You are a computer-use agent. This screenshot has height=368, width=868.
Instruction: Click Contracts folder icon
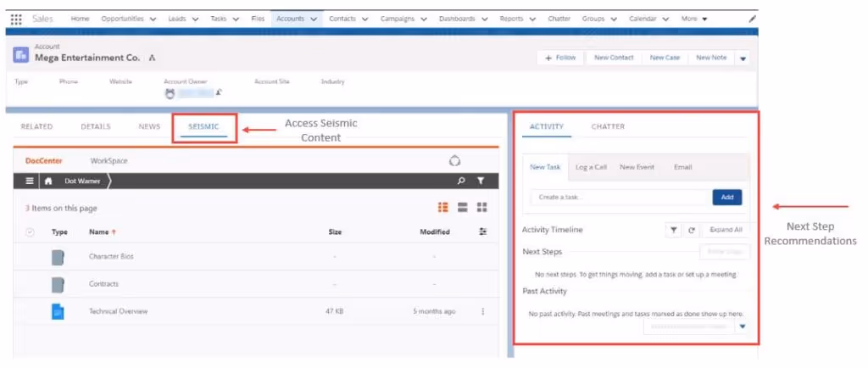pyautogui.click(x=58, y=284)
